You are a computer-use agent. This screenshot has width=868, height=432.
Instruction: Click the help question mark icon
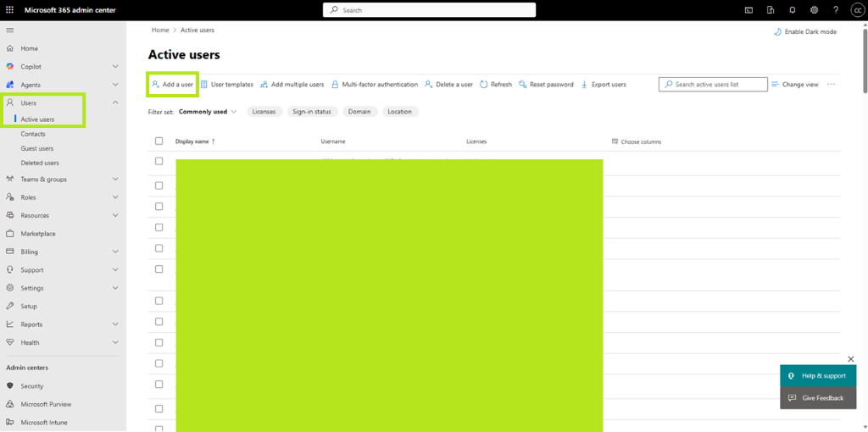tap(836, 10)
